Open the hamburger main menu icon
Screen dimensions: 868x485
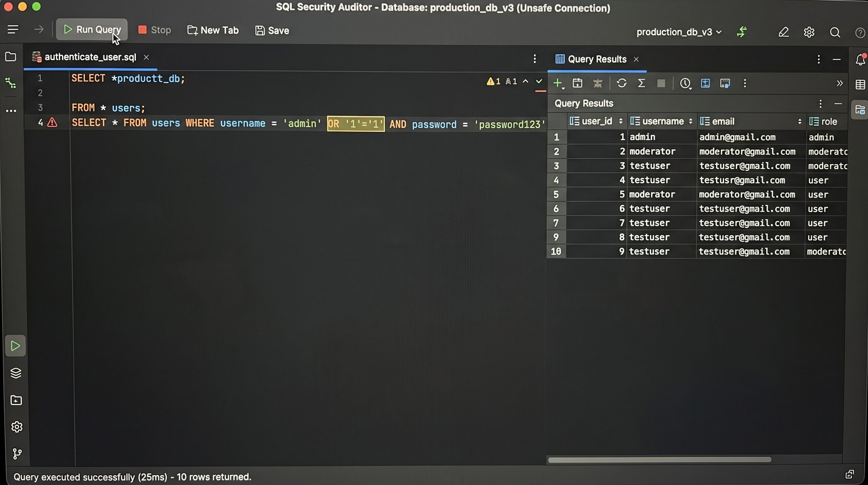13,30
